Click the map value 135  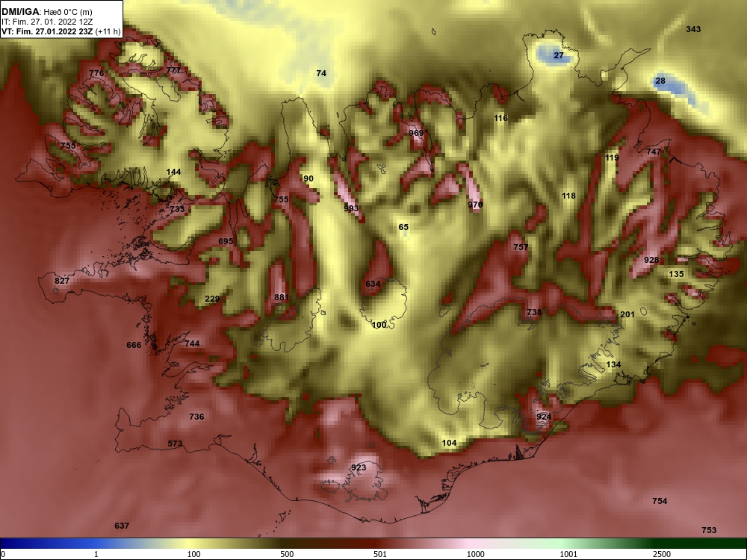[677, 274]
